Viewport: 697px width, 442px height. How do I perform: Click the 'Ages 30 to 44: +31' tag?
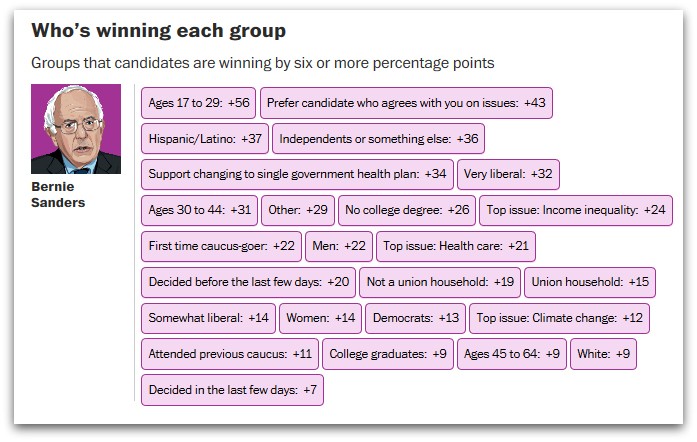pos(199,210)
